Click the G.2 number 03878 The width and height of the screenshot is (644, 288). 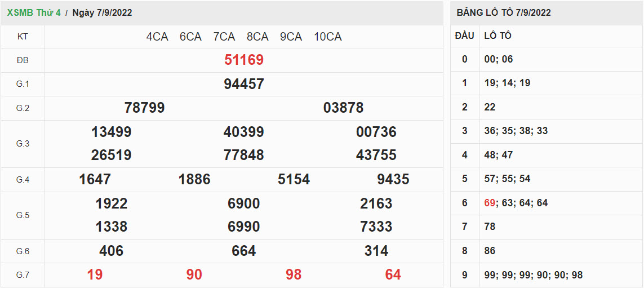click(343, 108)
